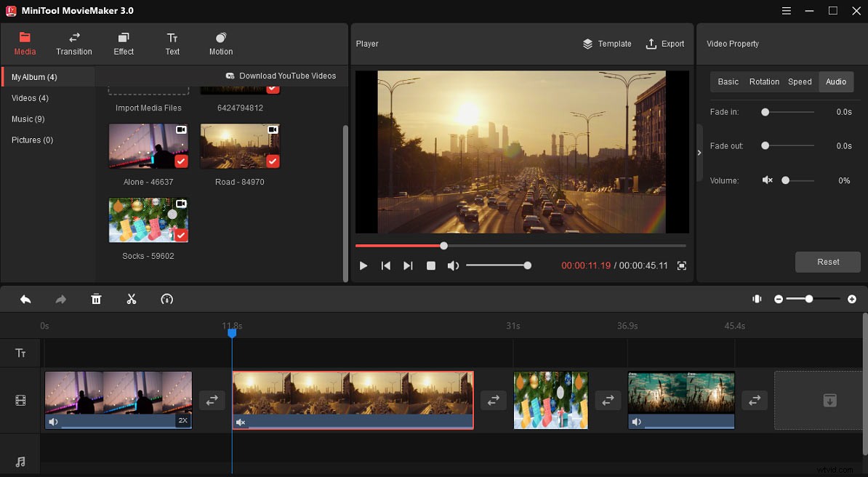Open the Text panel with the Tt icon
This screenshot has width=868, height=477.
click(x=172, y=42)
